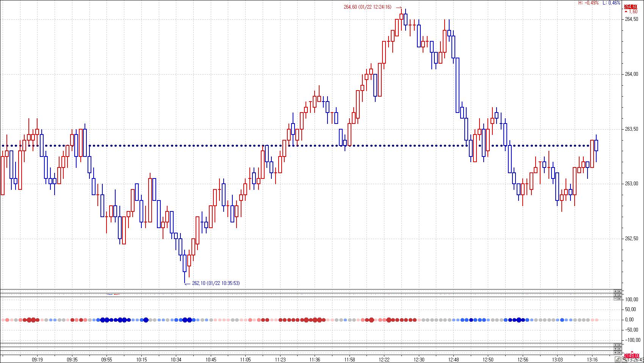Image resolution: width=644 pixels, height=363 pixels.
Task: Expand the second collapsed panel under the price chart
Action: click(x=615, y=295)
